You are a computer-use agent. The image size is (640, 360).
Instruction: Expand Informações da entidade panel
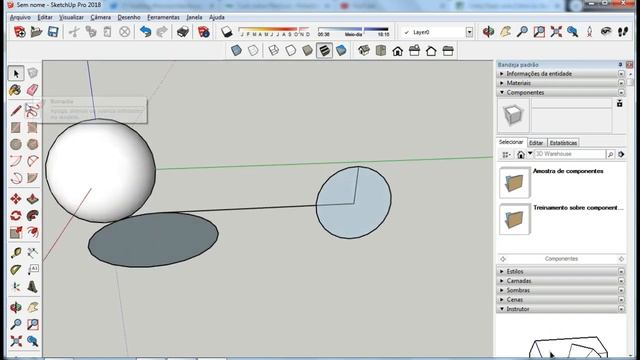[561, 74]
